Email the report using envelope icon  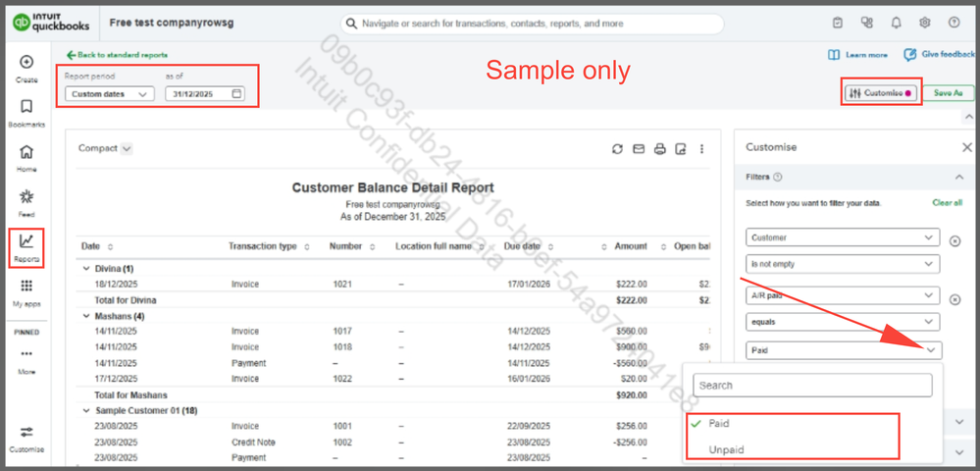pos(638,149)
